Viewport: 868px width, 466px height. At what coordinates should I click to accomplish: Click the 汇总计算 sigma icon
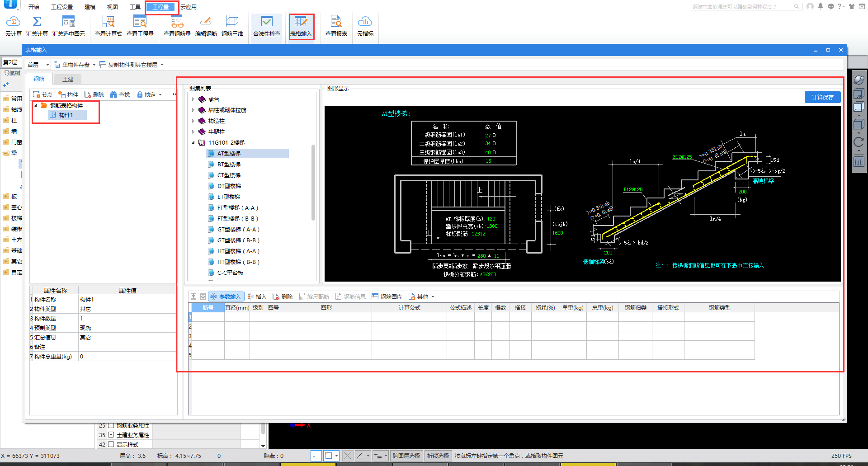coord(37,26)
